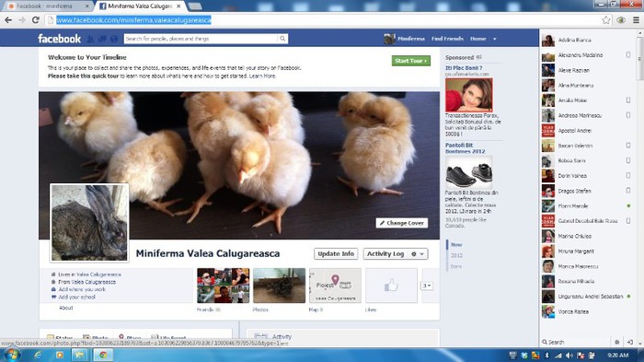Open the Miniferma profile link in the header

tap(411, 39)
